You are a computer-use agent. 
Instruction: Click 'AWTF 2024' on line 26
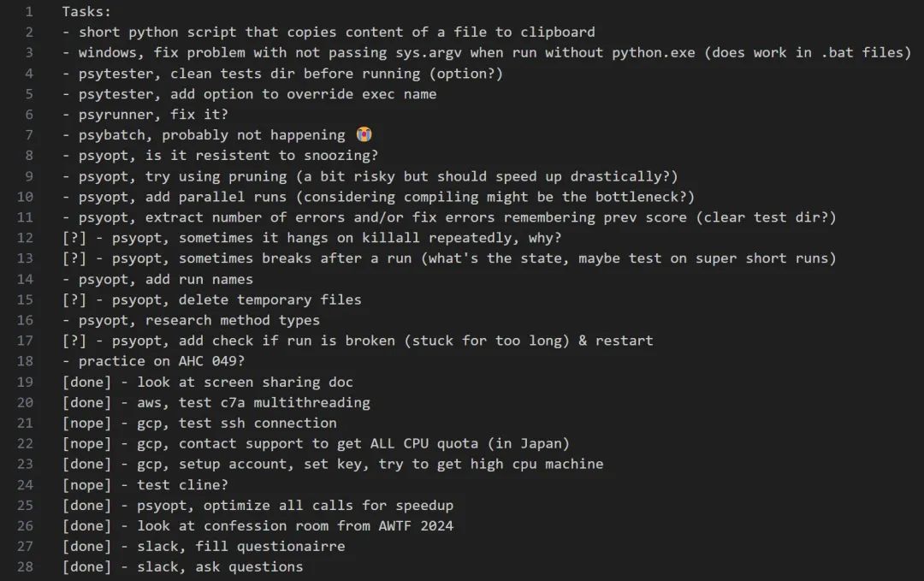point(416,525)
